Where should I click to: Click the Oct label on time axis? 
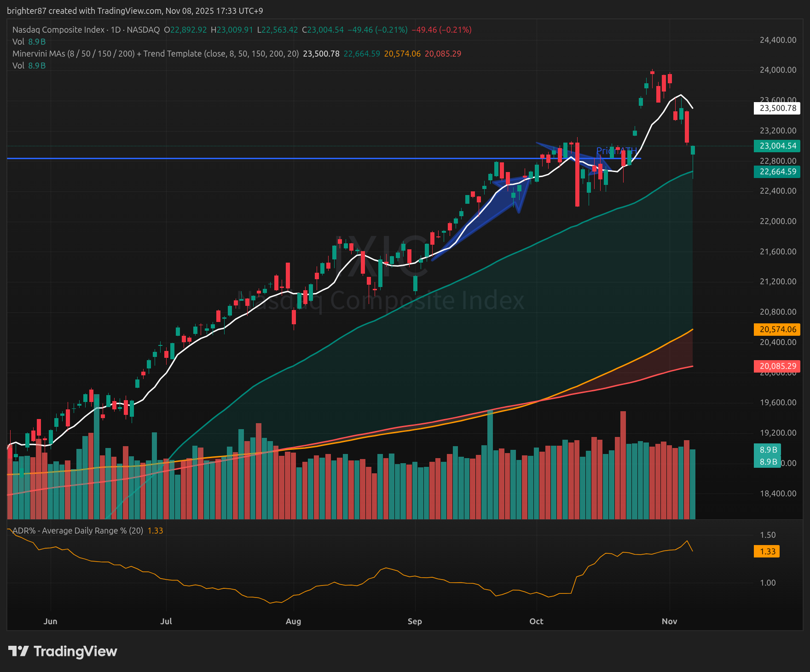click(536, 621)
